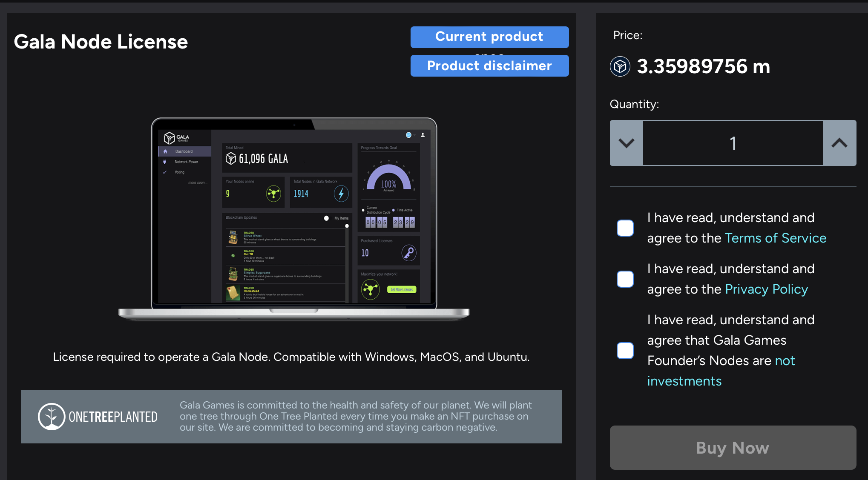The height and width of the screenshot is (480, 868).
Task: Click the Gala Node laptop product image
Action: point(294,219)
